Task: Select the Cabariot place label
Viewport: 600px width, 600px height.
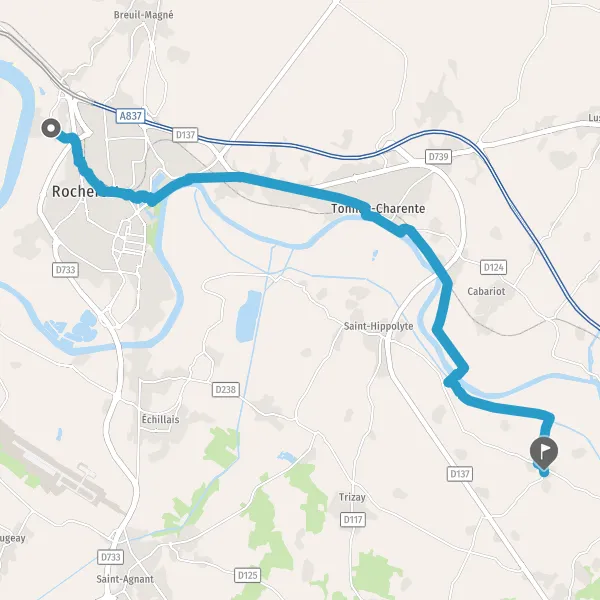Action: [x=486, y=291]
